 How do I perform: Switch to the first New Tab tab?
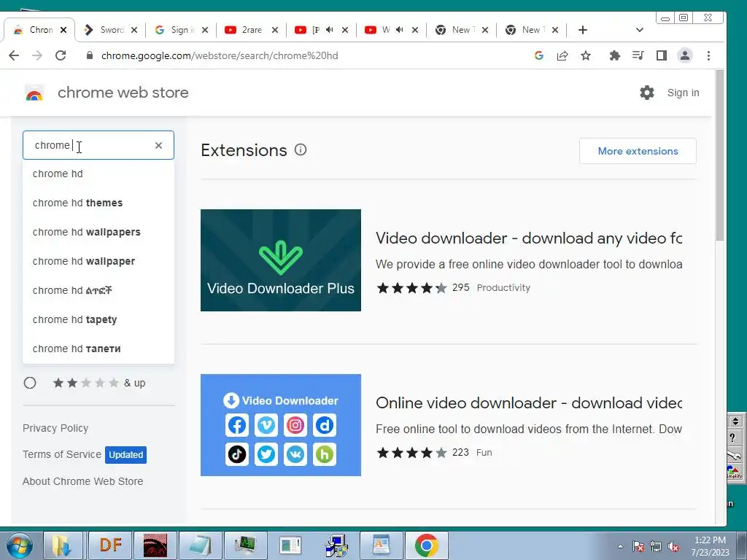(461, 30)
